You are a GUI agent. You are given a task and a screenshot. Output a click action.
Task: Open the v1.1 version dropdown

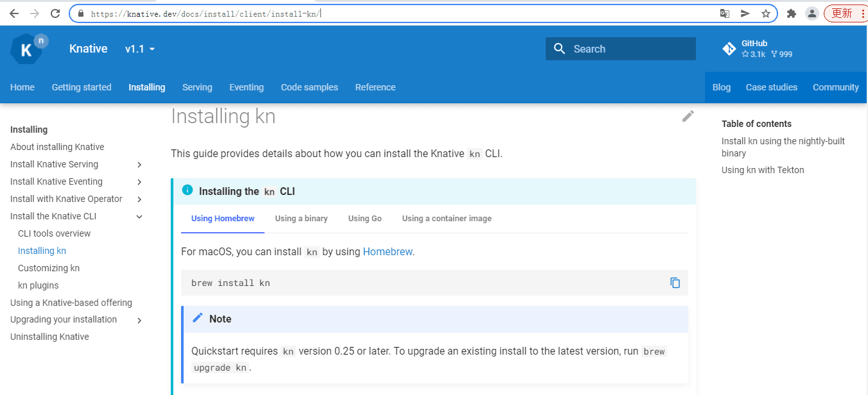pos(140,49)
